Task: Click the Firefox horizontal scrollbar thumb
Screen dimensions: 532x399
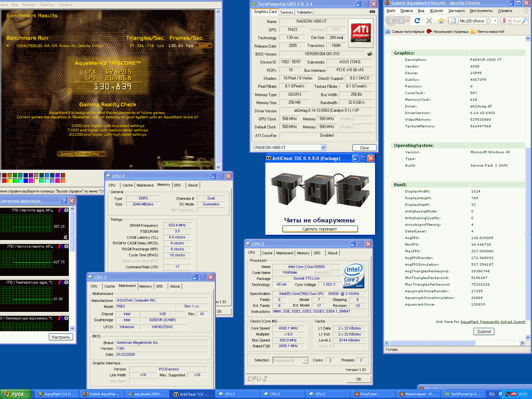Action: click(432, 343)
